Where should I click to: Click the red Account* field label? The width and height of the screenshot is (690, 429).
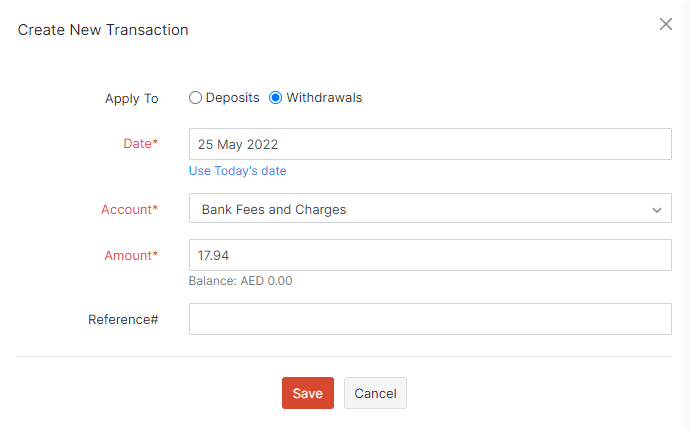tap(129, 210)
